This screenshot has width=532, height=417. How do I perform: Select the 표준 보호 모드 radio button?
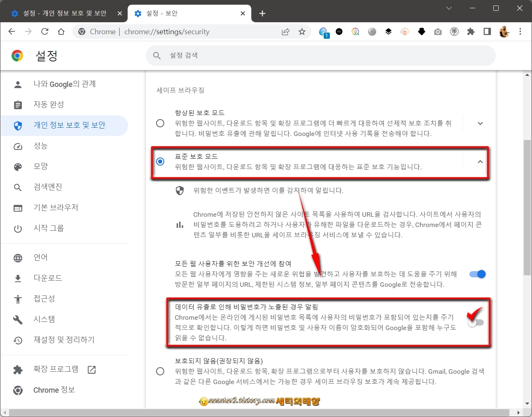160,162
